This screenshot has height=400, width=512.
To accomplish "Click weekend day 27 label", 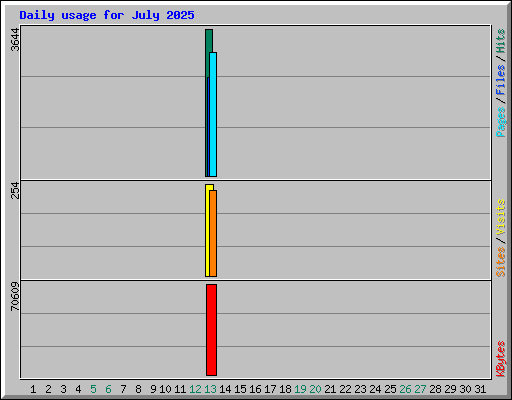I will (420, 389).
